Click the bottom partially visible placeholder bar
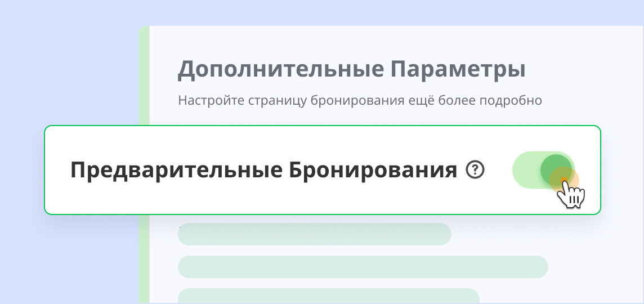644x304 pixels. pos(328,296)
